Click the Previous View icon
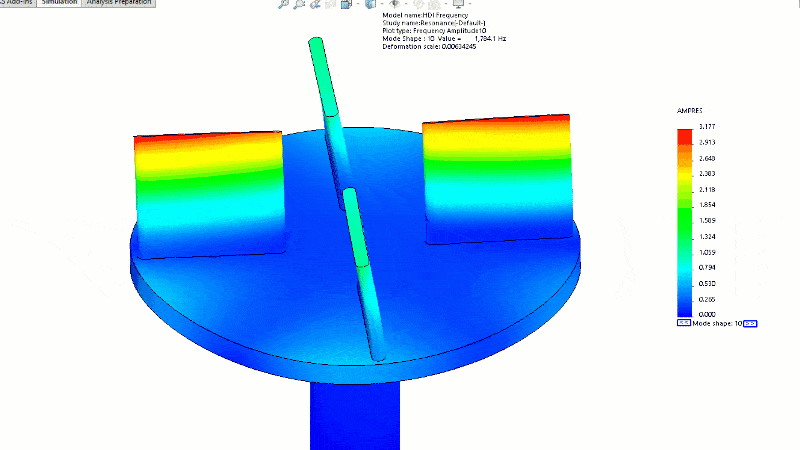The height and width of the screenshot is (450, 800). click(315, 4)
